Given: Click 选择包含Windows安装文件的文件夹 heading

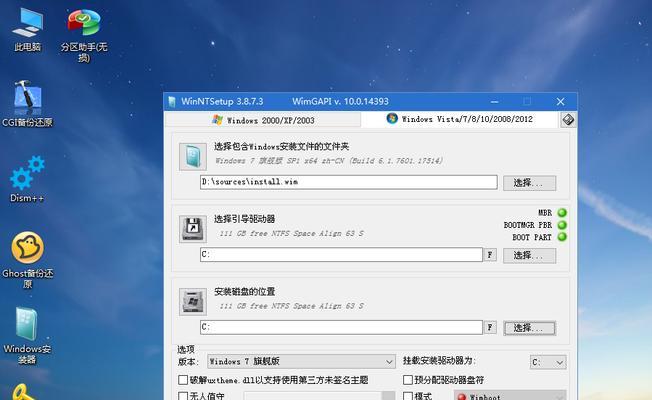Looking at the screenshot, I should (x=282, y=146).
